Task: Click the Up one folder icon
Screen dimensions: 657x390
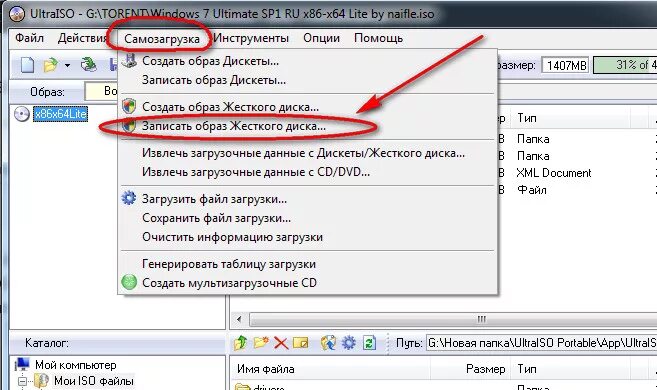Action: pyautogui.click(x=241, y=343)
